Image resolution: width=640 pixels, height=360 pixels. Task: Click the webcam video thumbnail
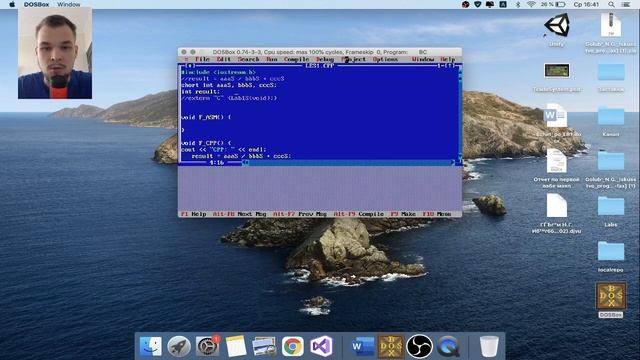55,53
